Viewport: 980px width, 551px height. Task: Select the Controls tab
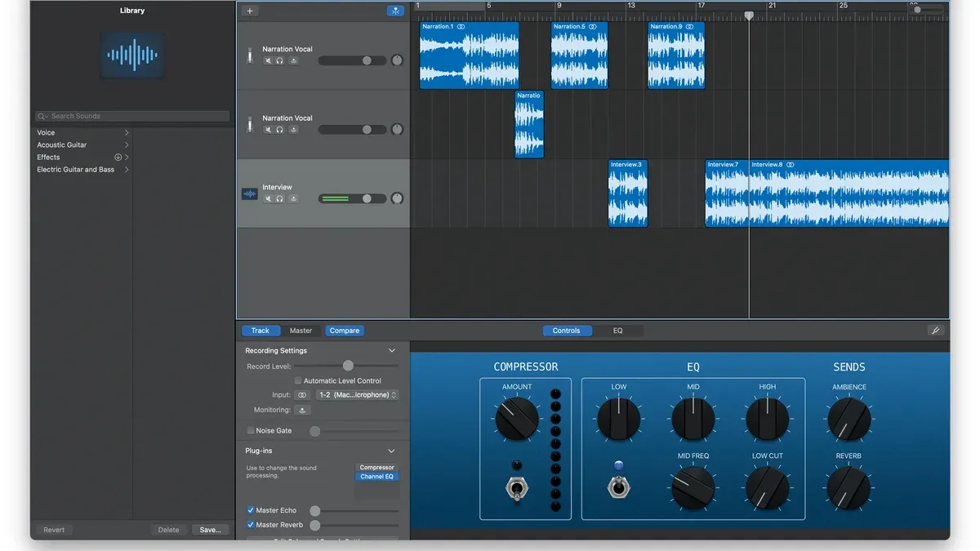tap(567, 331)
